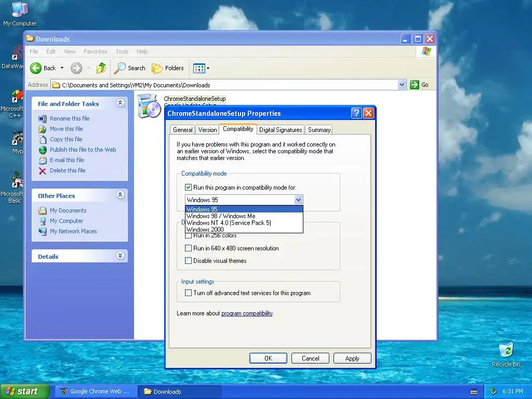This screenshot has height=399, width=532.
Task: Click the 6:31 PM clock
Action: (513, 392)
